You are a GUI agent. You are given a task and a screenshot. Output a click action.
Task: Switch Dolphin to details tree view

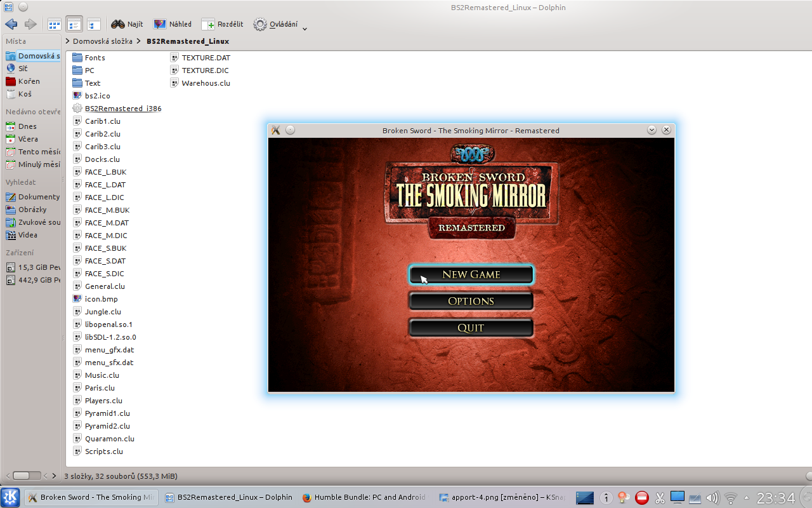click(x=94, y=24)
